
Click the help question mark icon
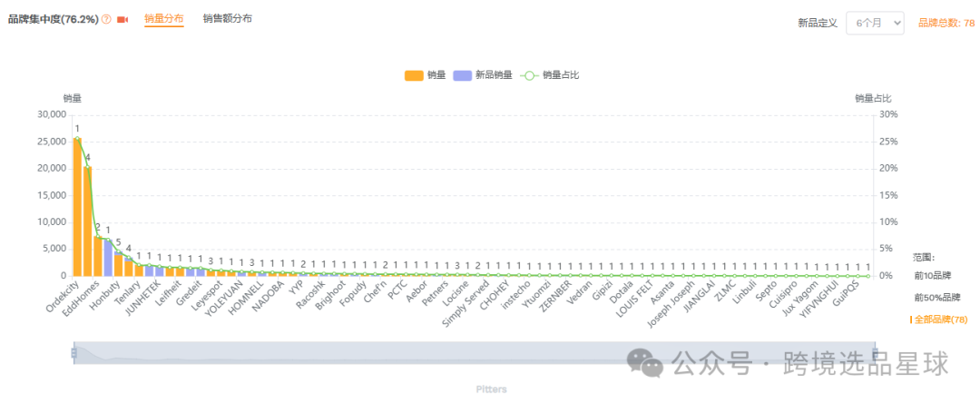click(x=107, y=19)
